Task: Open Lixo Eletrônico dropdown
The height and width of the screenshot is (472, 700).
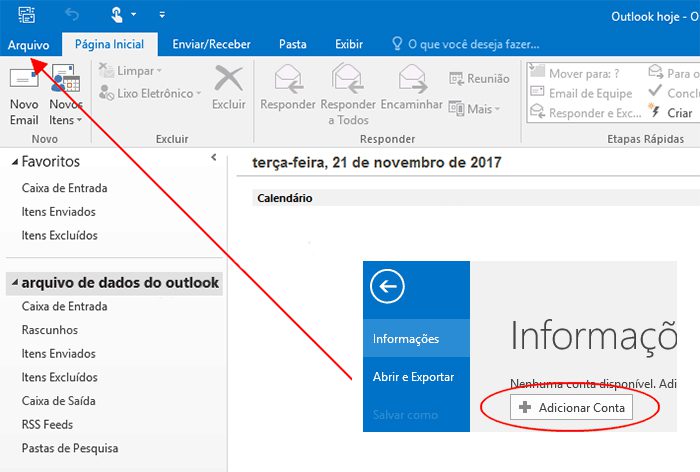Action: point(150,93)
